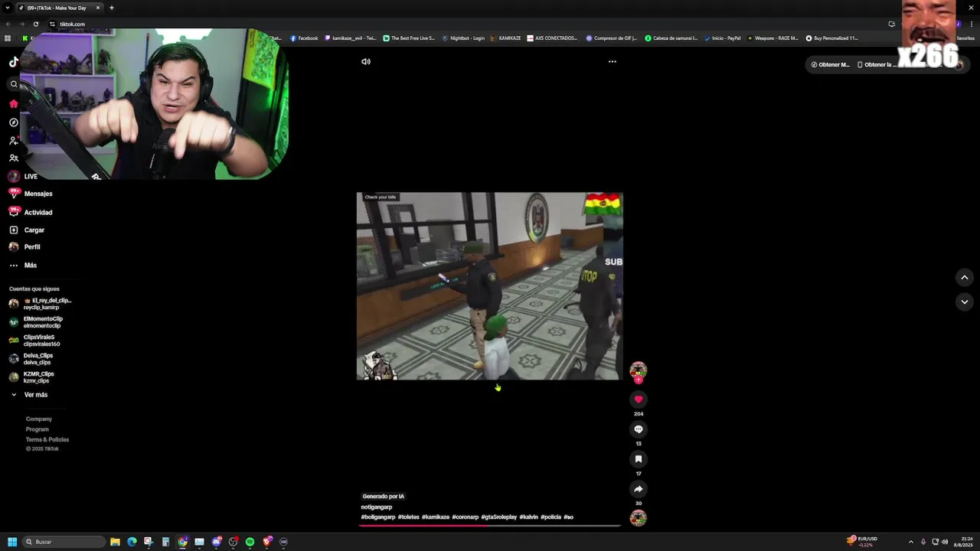Seek on the red video progress bar
980x551 pixels.
490,526
